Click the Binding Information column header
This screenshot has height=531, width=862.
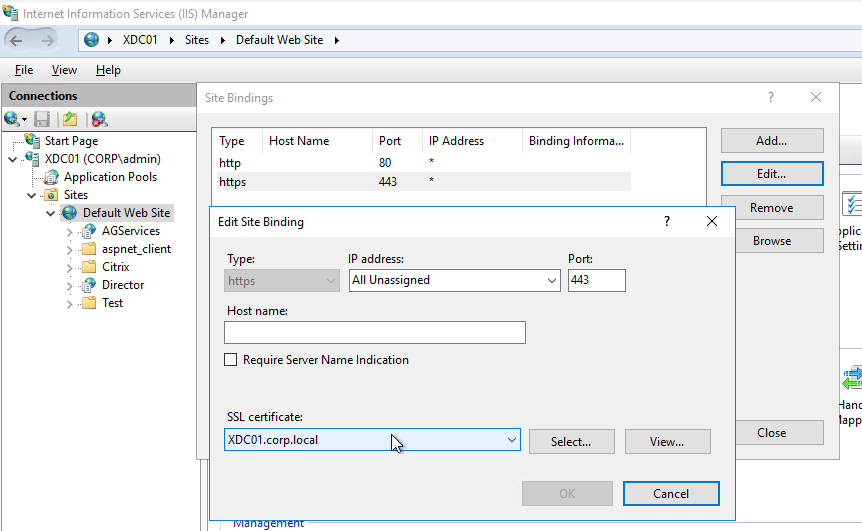pyautogui.click(x=576, y=141)
